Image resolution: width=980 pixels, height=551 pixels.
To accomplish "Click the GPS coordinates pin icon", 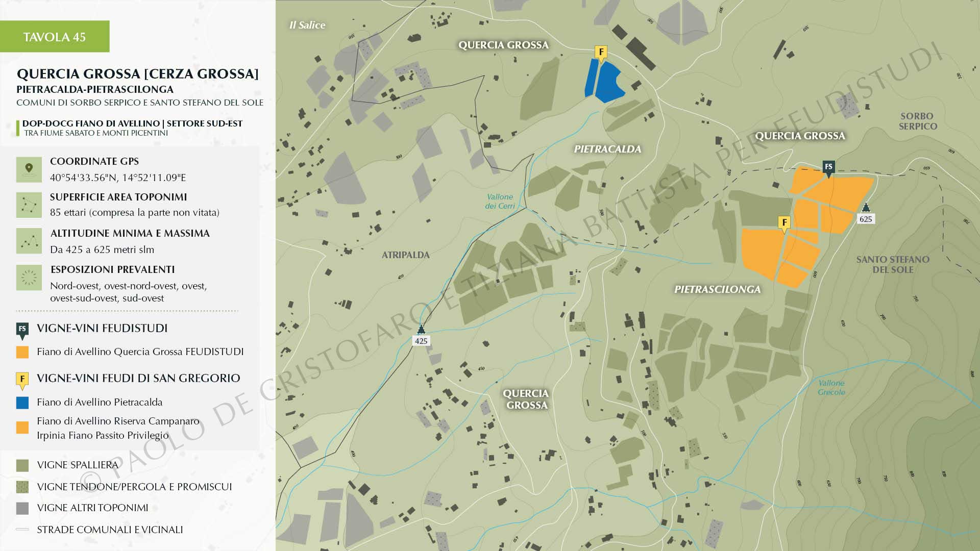I will pos(29,169).
